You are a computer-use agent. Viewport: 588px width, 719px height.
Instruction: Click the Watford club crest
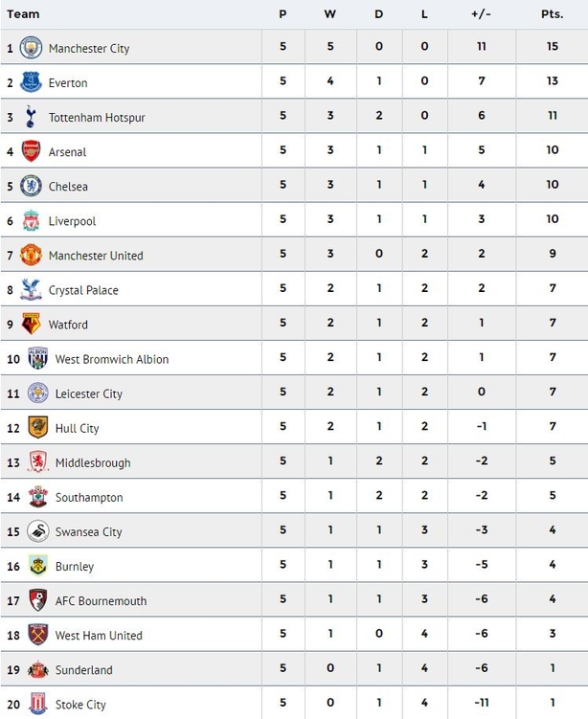pos(32,325)
